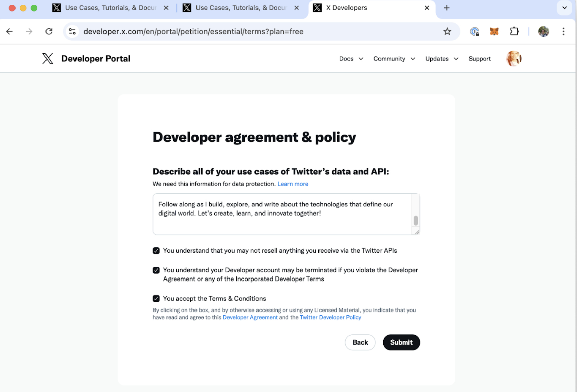Bookmark this page with the star icon
577x392 pixels.
447,31
